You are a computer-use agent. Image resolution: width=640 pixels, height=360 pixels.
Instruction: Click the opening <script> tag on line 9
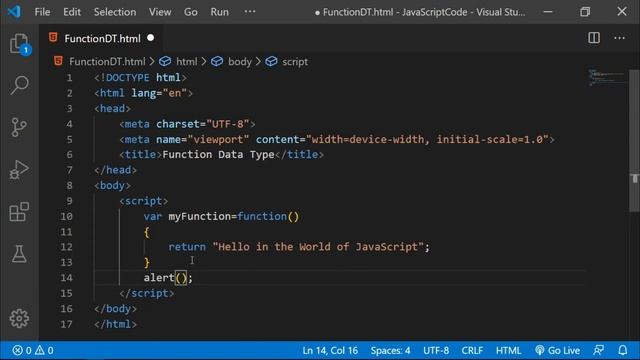tap(144, 201)
